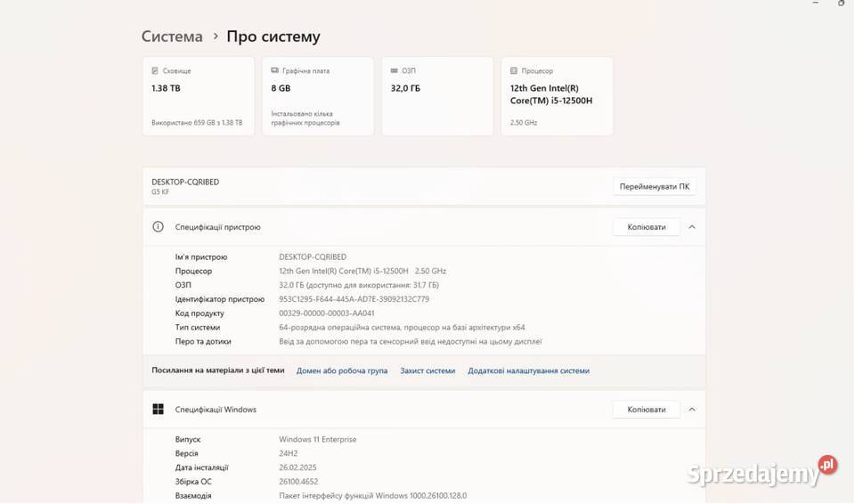855x504 pixels.
Task: Click Перейменувати ПК button
Action: 655,186
